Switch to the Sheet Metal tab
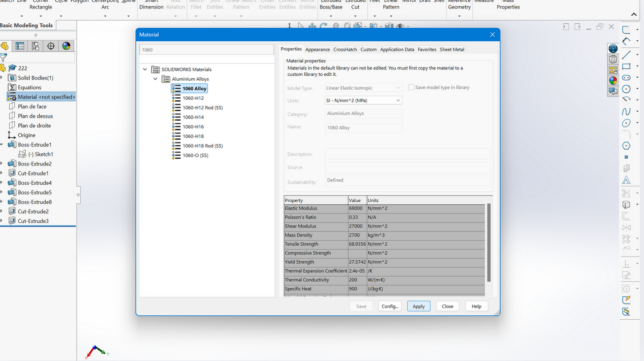The image size is (644, 361). coord(452,49)
